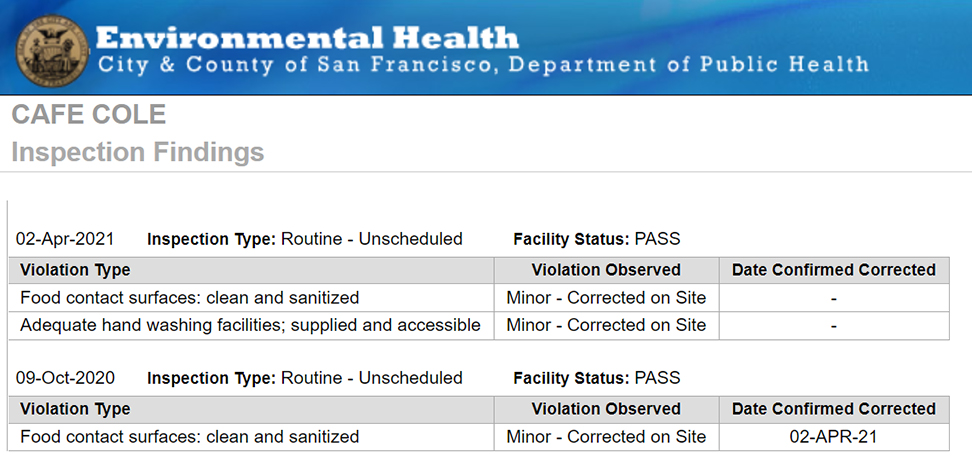Click Date Confirmed Corrected header in the 02-Apr-2021 table
Screen dimensions: 972x458
pyautogui.click(x=833, y=270)
